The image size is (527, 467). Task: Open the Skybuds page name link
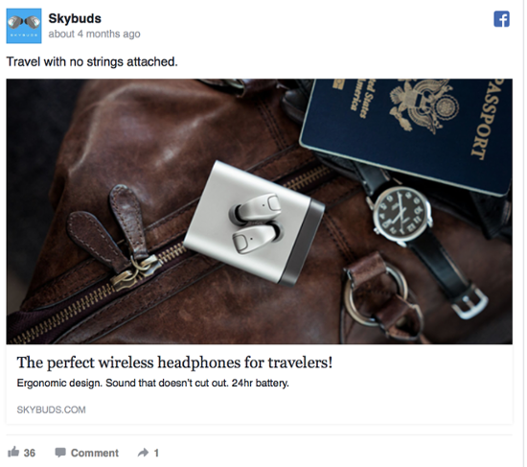tap(75, 18)
